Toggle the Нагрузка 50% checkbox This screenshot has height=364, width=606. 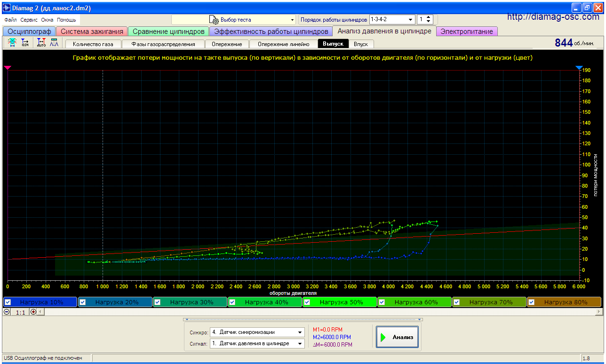[307, 302]
